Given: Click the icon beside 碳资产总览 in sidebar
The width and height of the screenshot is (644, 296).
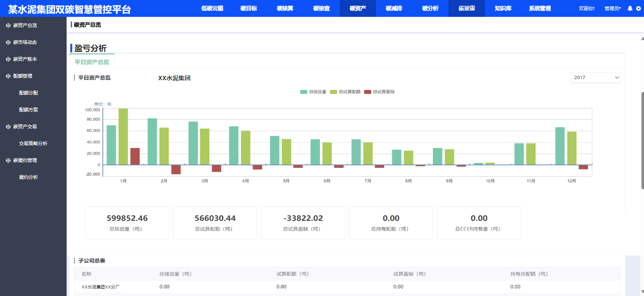Looking at the screenshot, I should point(8,25).
